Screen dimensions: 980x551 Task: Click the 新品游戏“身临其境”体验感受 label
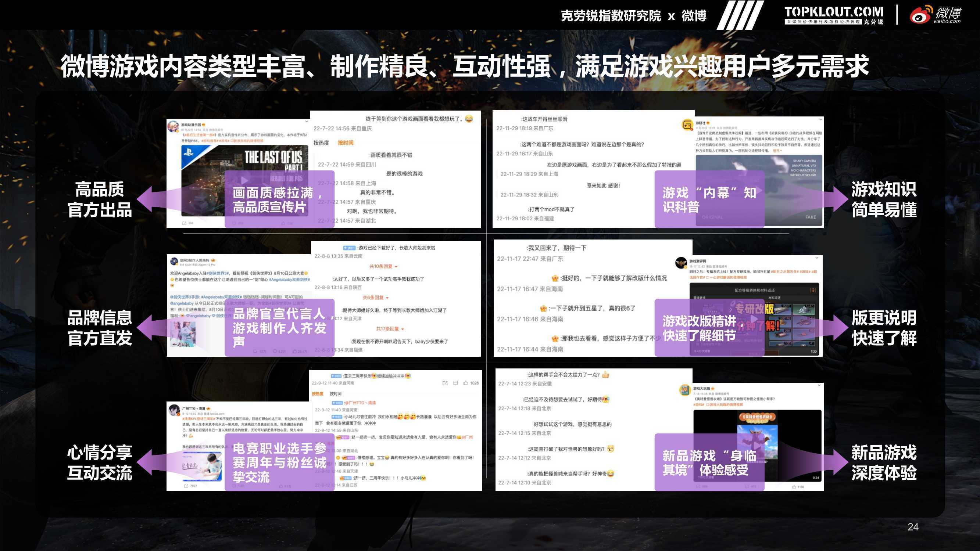tap(709, 462)
